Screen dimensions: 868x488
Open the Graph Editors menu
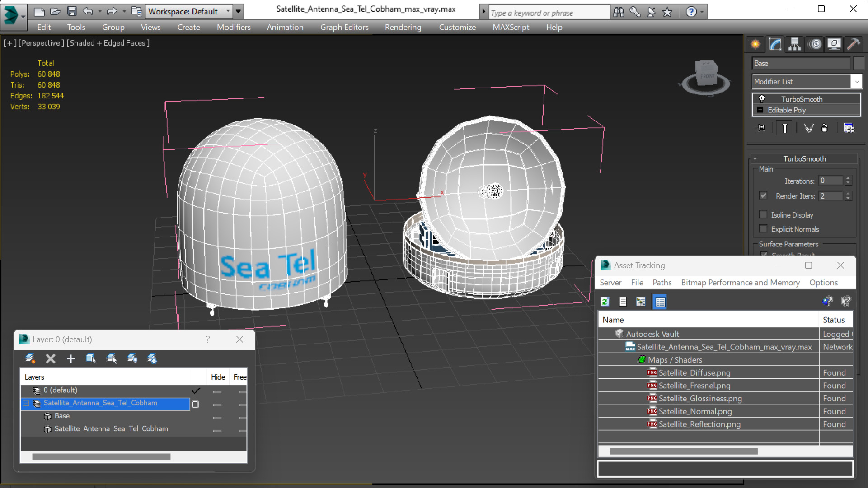(344, 27)
